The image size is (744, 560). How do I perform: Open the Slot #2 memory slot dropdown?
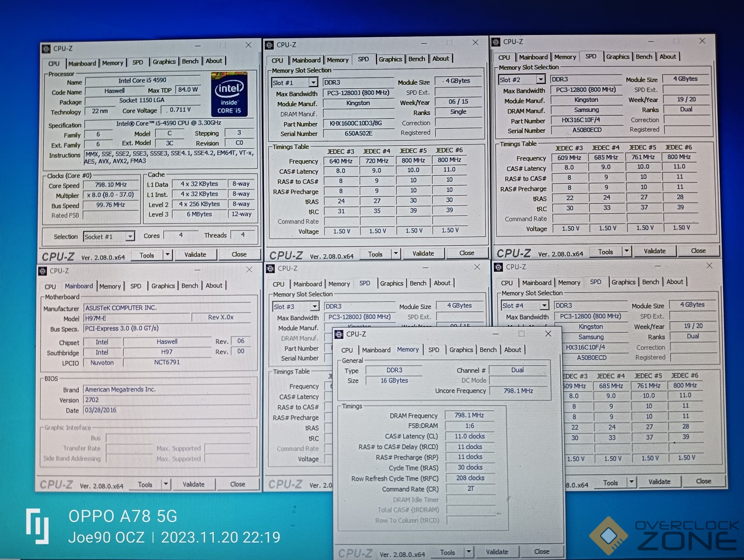(x=540, y=80)
